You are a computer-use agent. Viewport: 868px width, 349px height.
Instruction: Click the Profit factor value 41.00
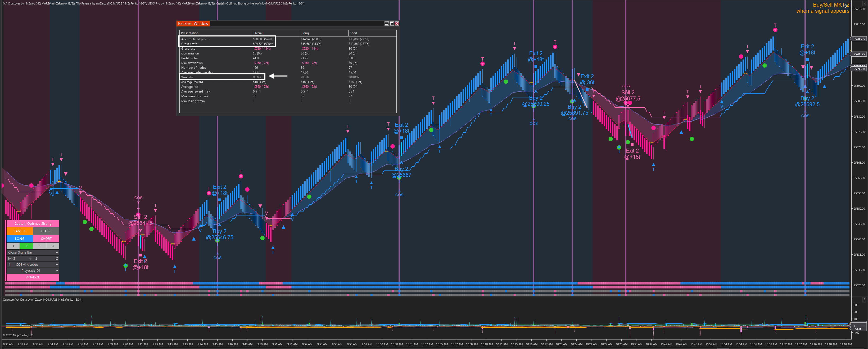pos(256,58)
